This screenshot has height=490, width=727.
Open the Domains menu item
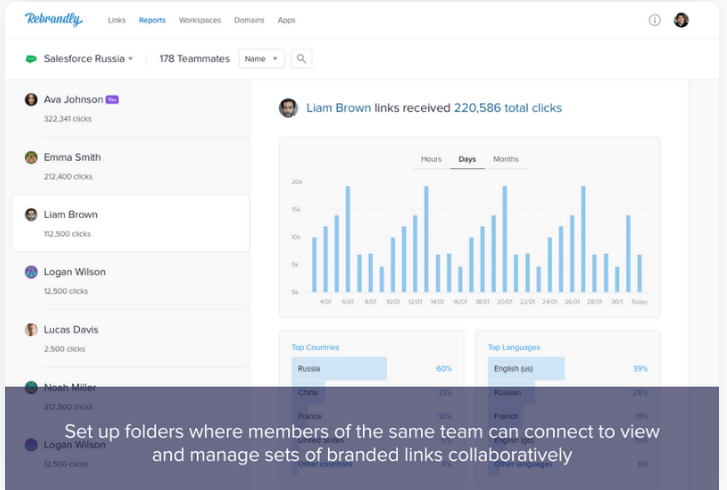tap(249, 20)
